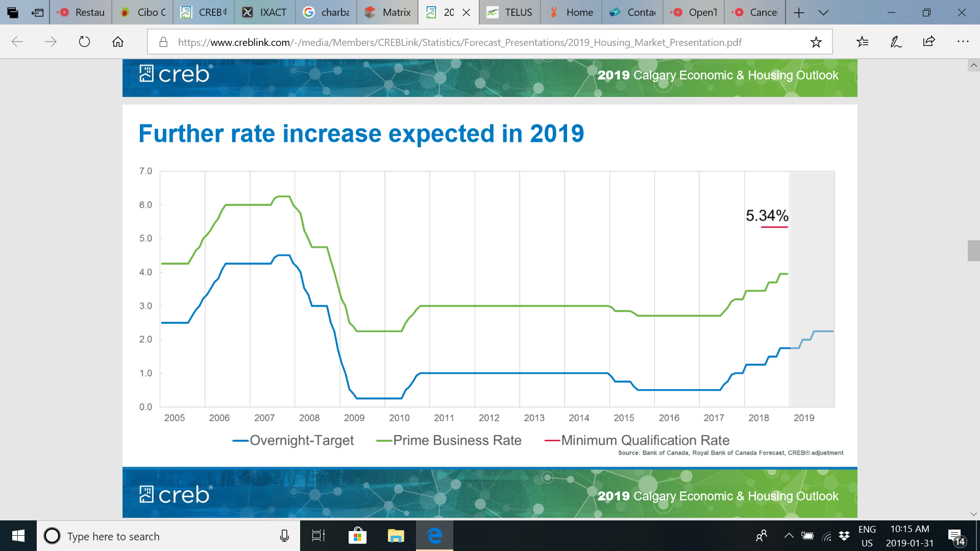Go to the Home page icon
Image resolution: width=980 pixels, height=551 pixels.
118,42
